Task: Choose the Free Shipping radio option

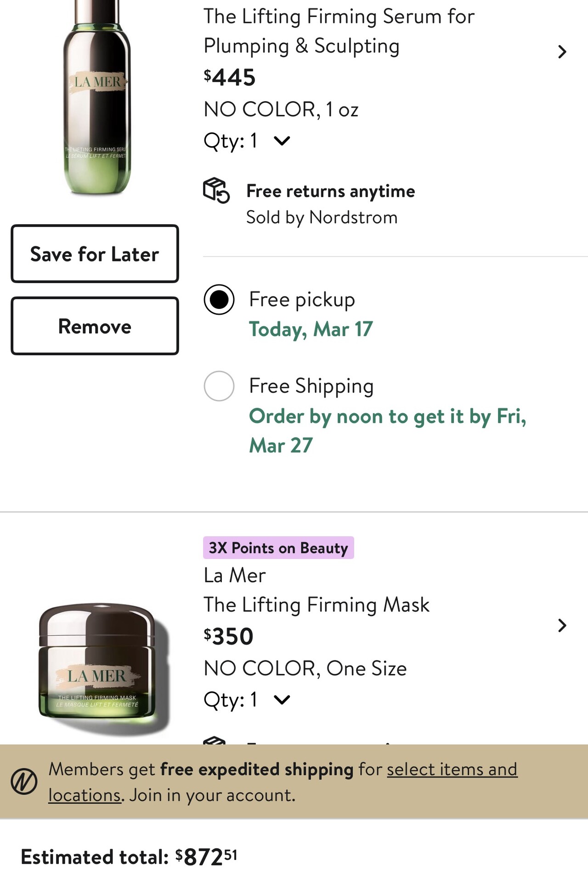Action: tap(219, 386)
